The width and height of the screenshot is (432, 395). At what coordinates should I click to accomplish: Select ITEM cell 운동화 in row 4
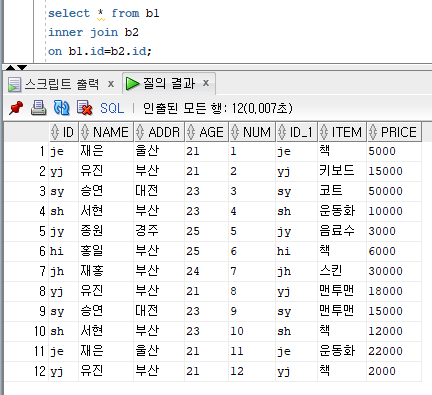pyautogui.click(x=342, y=211)
